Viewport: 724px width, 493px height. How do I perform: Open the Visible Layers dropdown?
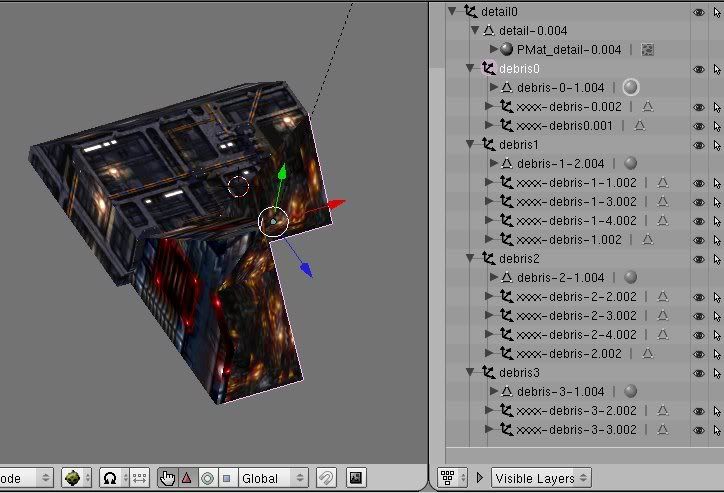[540, 478]
